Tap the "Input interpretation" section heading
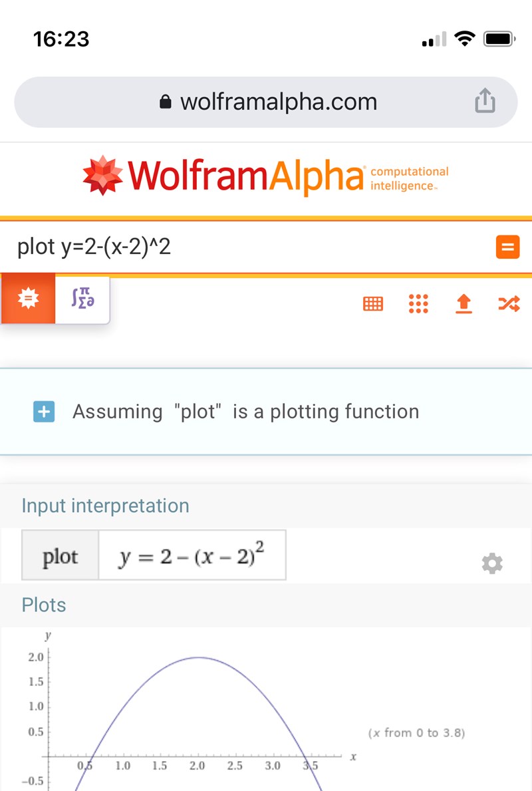 tap(105, 506)
